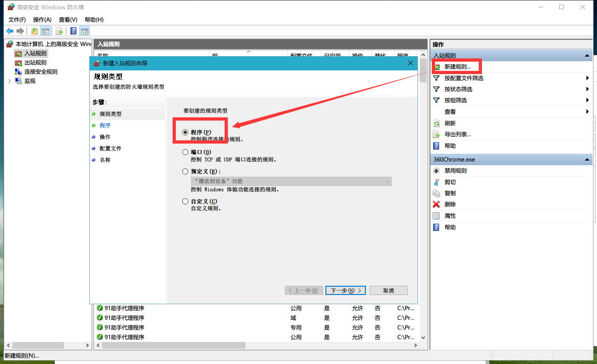The image size is (597, 364).
Task: Select the Port (端口) radio button
Action: point(185,152)
